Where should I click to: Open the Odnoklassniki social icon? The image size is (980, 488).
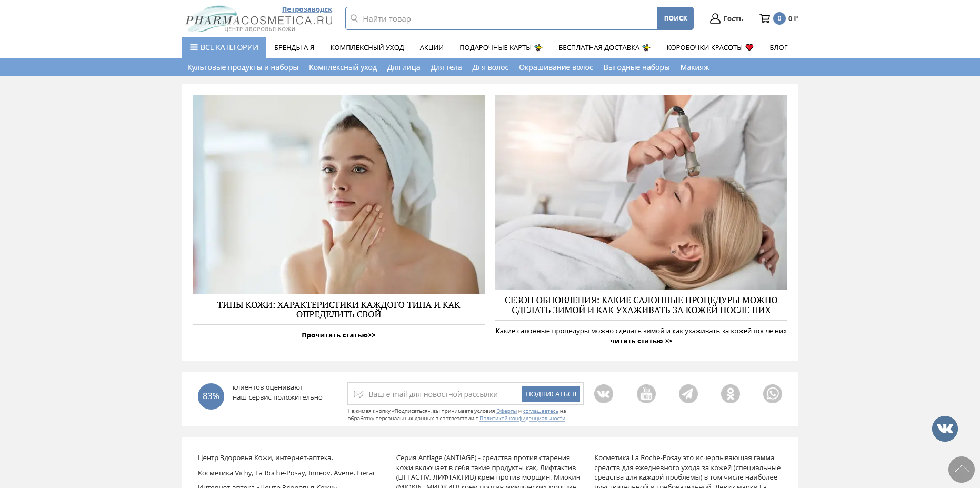tap(731, 394)
